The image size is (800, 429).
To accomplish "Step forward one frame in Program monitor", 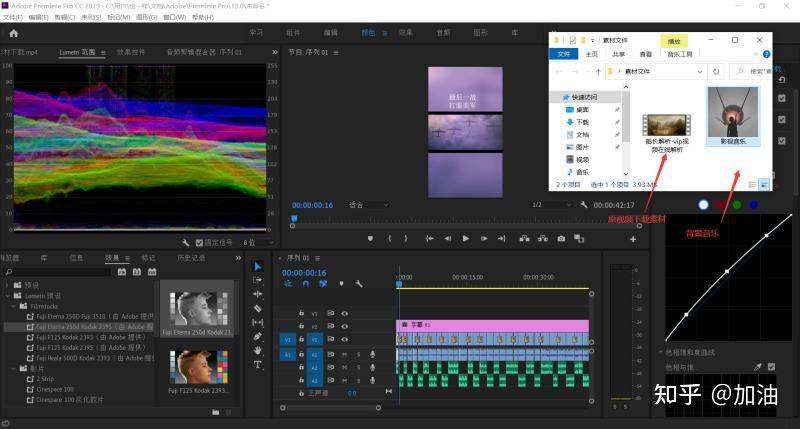I will (484, 238).
